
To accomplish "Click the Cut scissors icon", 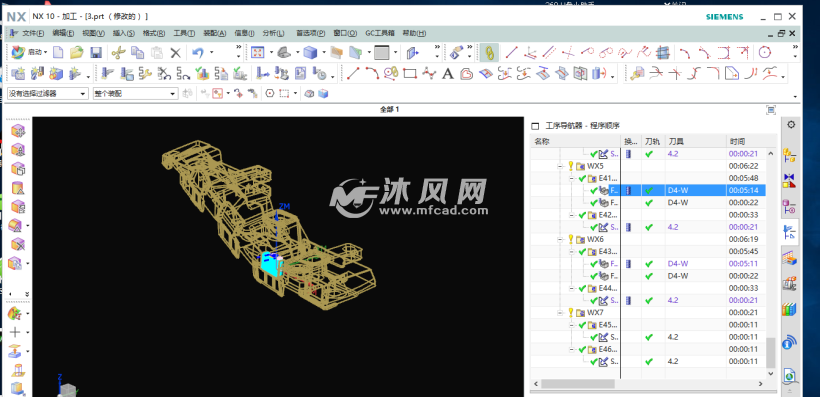I will (x=119, y=52).
